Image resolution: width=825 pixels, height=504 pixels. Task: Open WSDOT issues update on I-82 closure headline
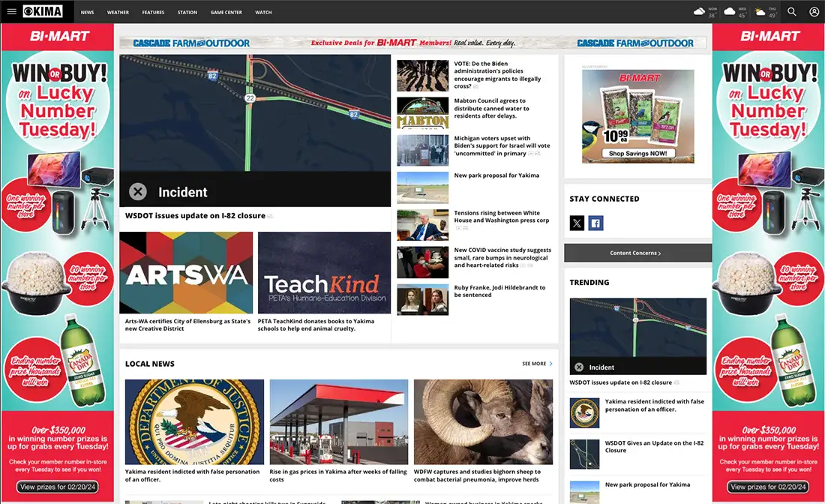pos(195,216)
